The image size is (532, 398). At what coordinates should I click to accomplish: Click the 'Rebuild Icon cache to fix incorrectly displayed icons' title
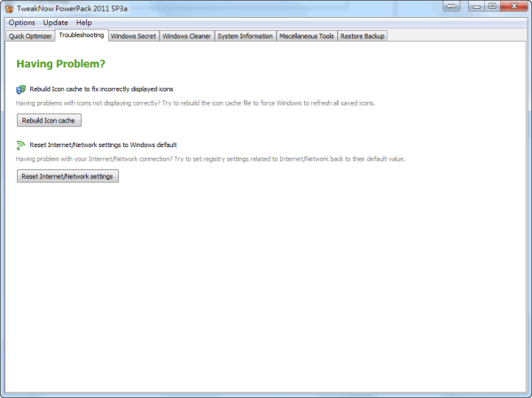pos(101,90)
